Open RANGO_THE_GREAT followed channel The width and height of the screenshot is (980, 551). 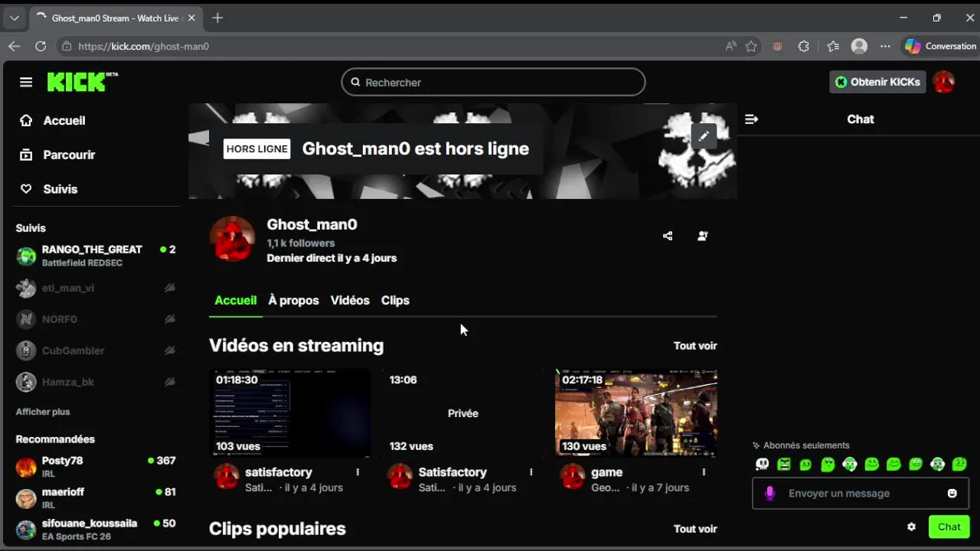[96, 256]
